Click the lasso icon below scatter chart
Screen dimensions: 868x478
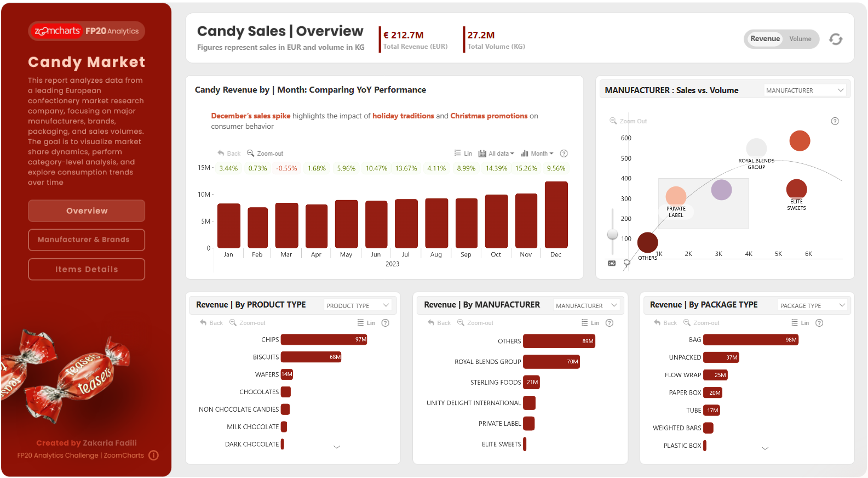pyautogui.click(x=627, y=263)
